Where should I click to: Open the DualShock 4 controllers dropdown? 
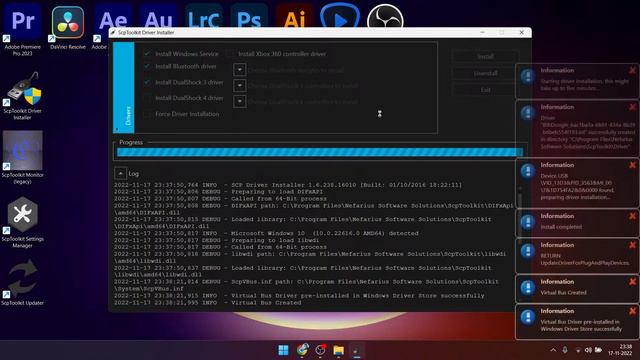coord(240,101)
